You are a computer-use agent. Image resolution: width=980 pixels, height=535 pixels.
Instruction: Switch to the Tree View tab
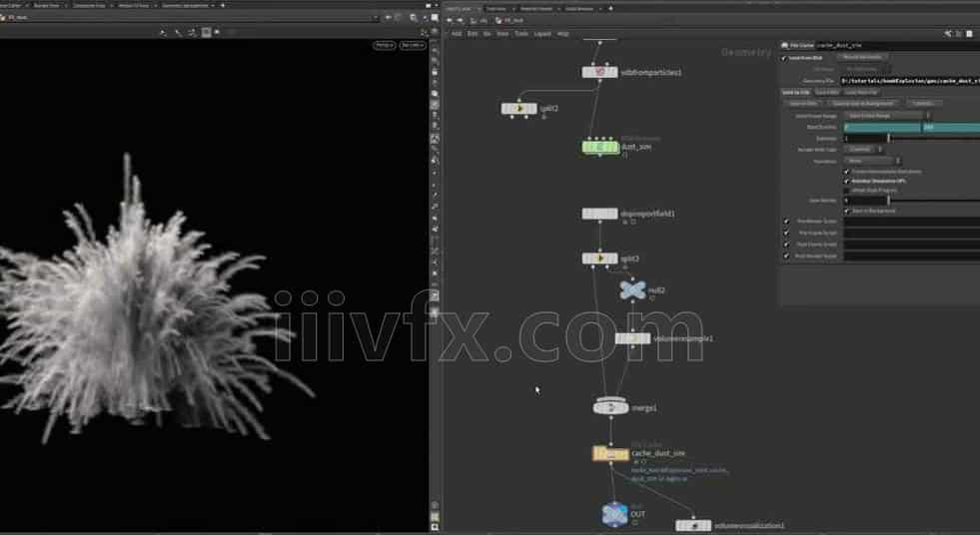pos(495,9)
